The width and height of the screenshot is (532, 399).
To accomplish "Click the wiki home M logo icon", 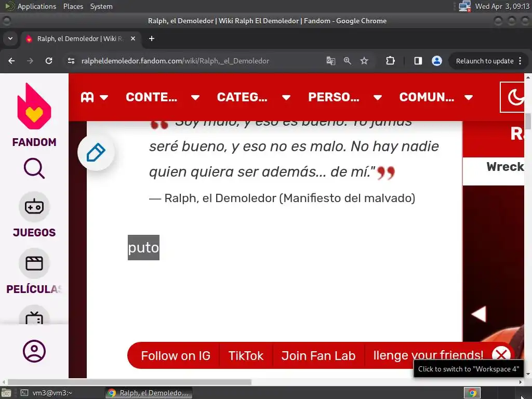I will pos(87,97).
